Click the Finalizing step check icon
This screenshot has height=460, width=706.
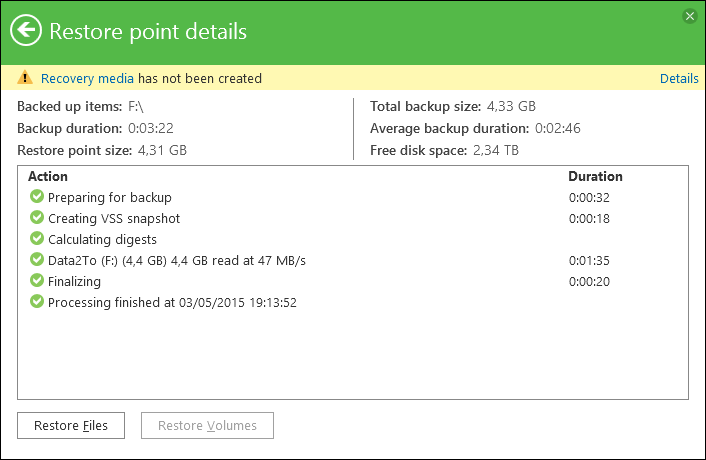(38, 281)
